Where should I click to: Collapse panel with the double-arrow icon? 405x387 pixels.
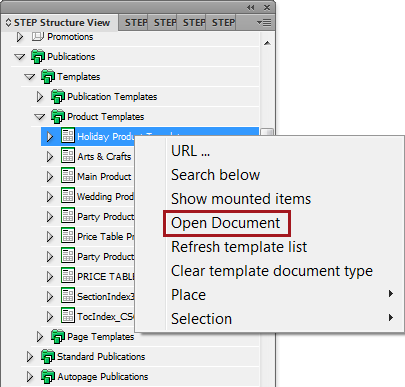tap(250, 7)
